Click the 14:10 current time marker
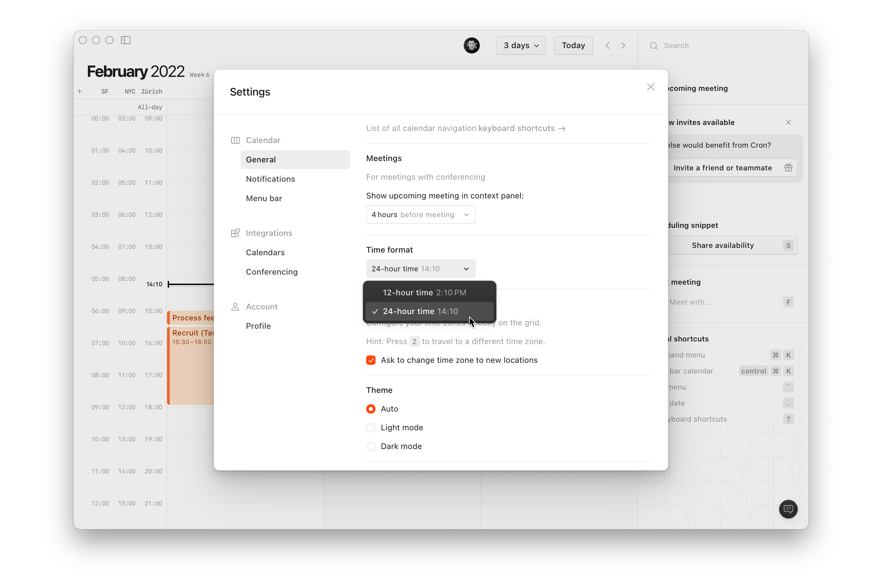The image size is (882, 588). point(154,284)
